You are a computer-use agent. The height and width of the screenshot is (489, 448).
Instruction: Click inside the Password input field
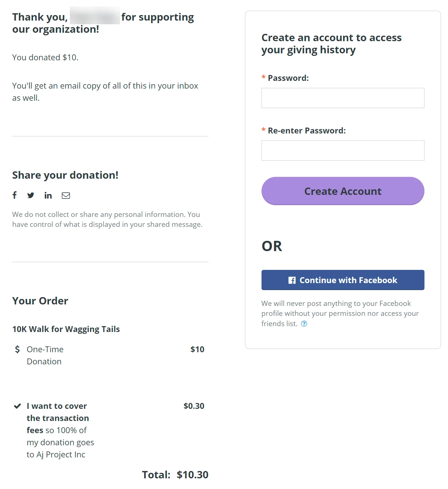pyautogui.click(x=342, y=98)
